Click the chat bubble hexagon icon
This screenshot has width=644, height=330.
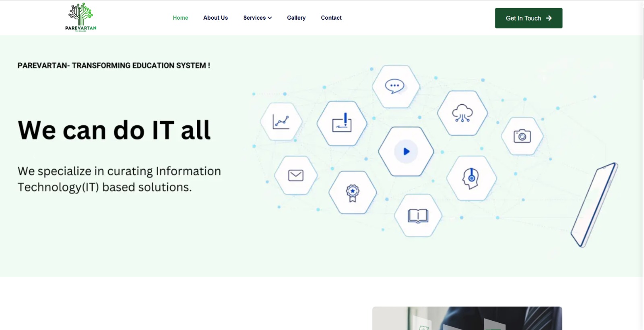point(395,86)
